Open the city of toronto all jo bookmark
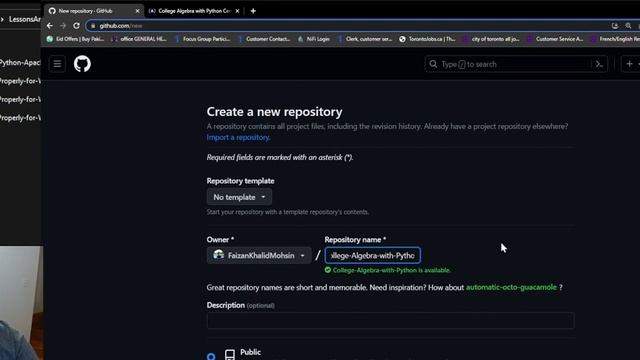Screen dimensions: 640x360 [491, 39]
